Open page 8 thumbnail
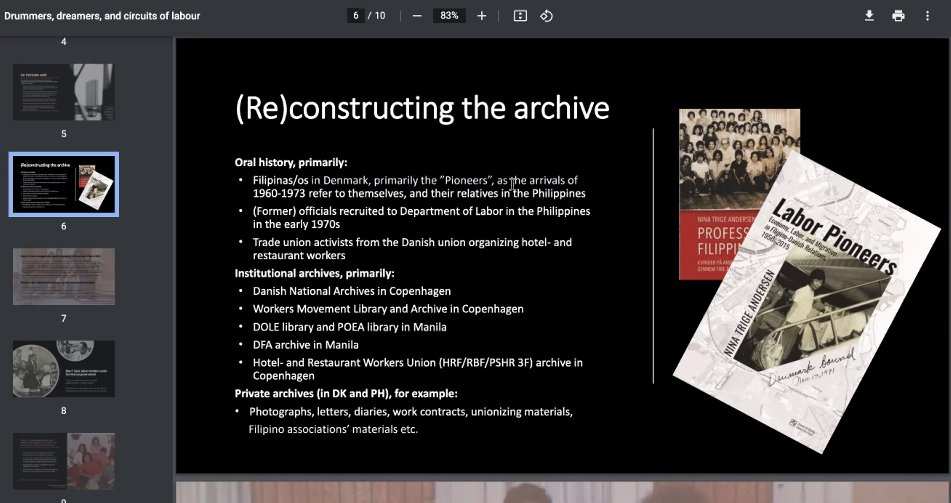 click(x=64, y=369)
